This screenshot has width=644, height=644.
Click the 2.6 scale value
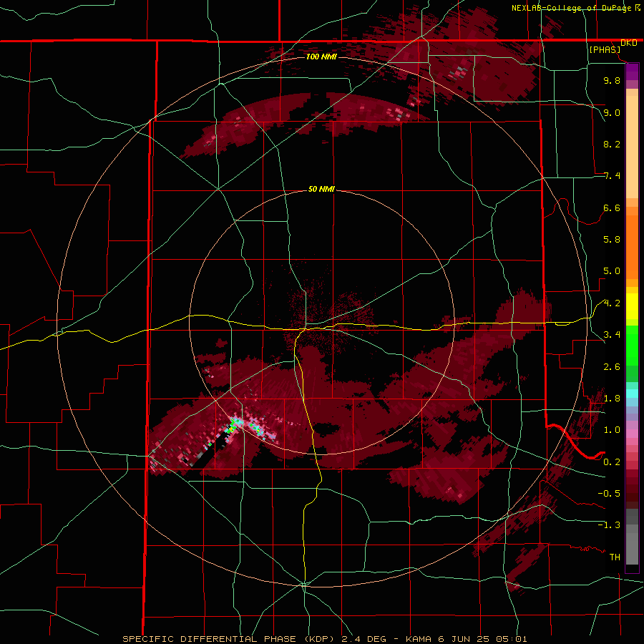point(612,367)
